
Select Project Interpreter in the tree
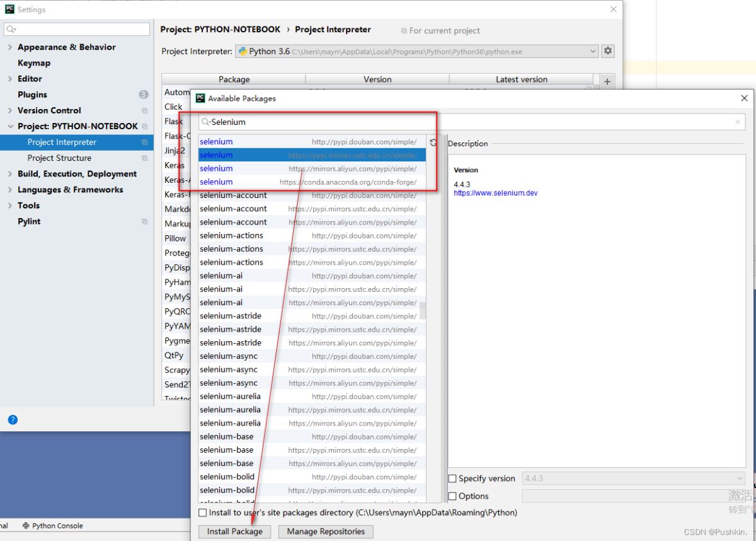[x=62, y=143]
